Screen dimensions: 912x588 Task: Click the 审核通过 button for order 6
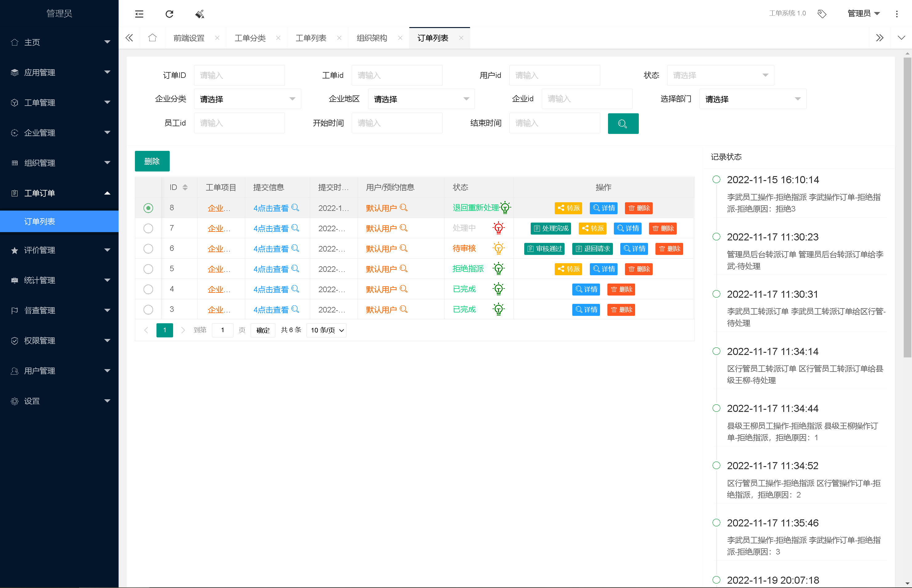tap(545, 248)
